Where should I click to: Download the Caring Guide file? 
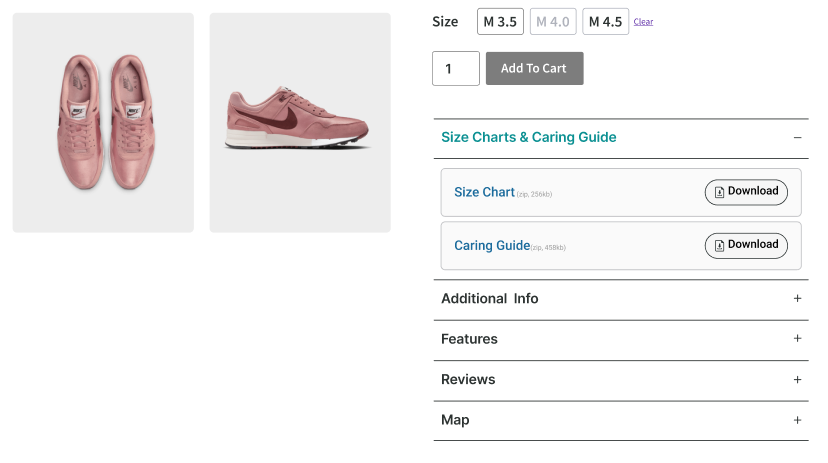point(746,245)
